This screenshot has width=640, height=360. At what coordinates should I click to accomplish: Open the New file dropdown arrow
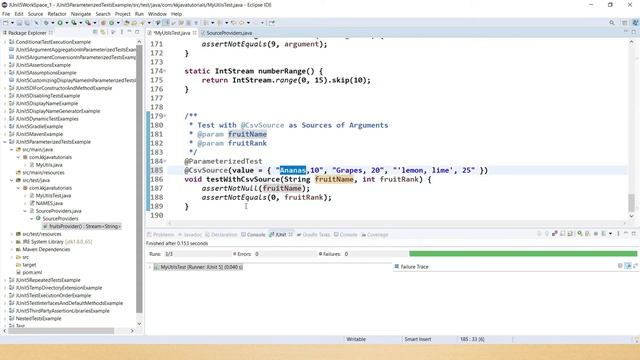12,23
